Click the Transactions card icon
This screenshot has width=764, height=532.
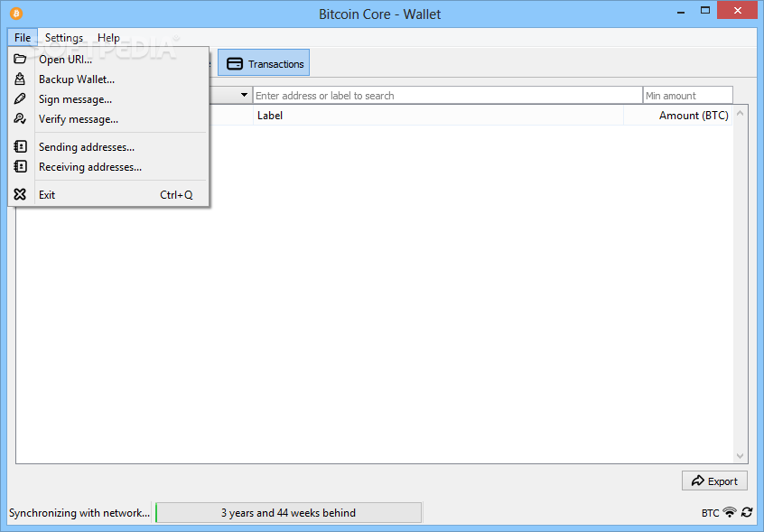point(235,64)
